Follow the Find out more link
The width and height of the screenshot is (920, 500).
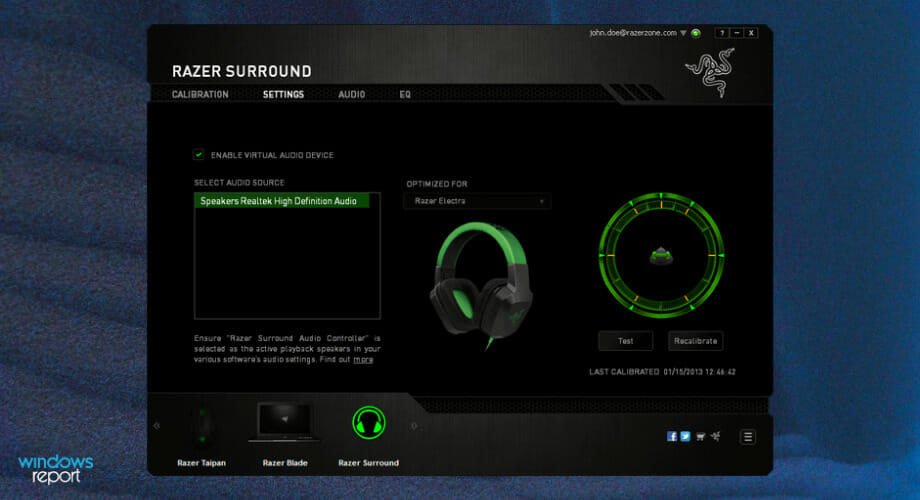coord(363,360)
